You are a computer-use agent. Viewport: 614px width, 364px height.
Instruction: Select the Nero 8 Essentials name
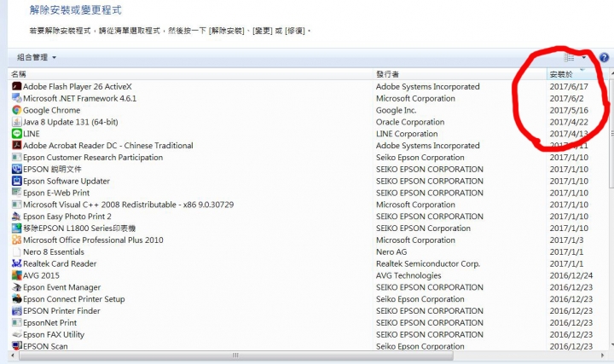point(54,251)
